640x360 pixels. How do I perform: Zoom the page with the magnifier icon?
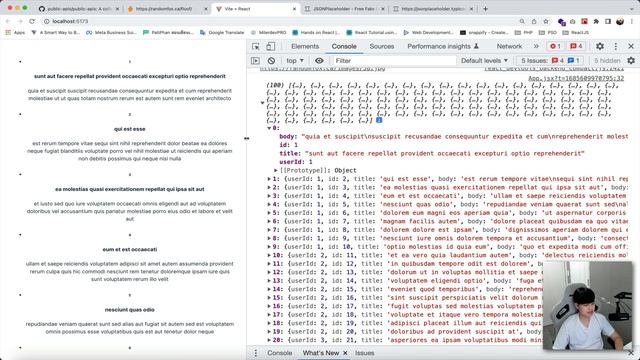point(522,21)
